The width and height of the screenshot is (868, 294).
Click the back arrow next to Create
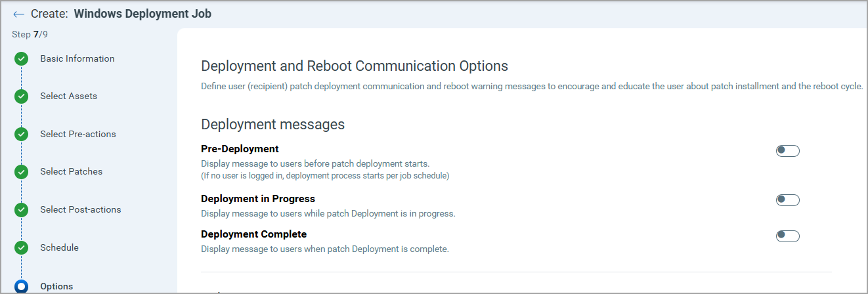tap(18, 14)
